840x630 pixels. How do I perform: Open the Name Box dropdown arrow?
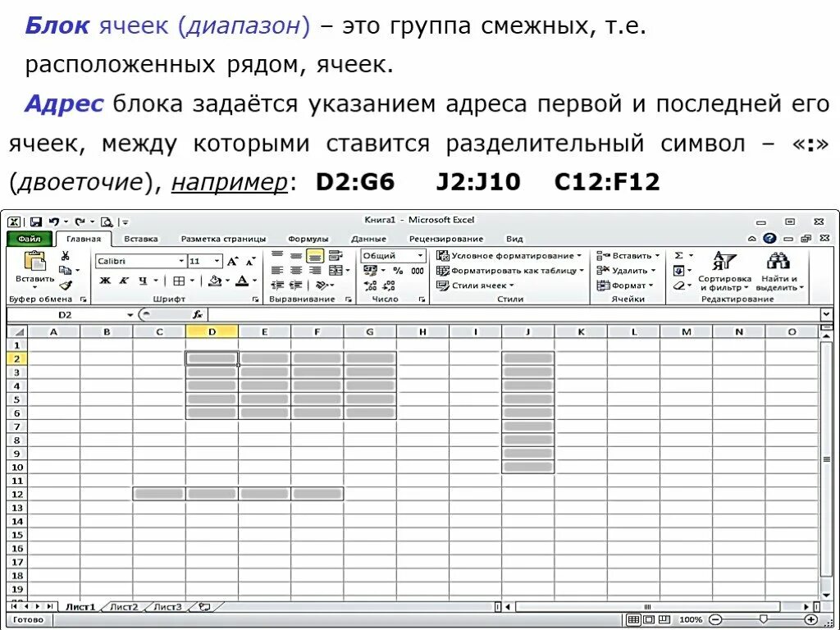[x=130, y=315]
